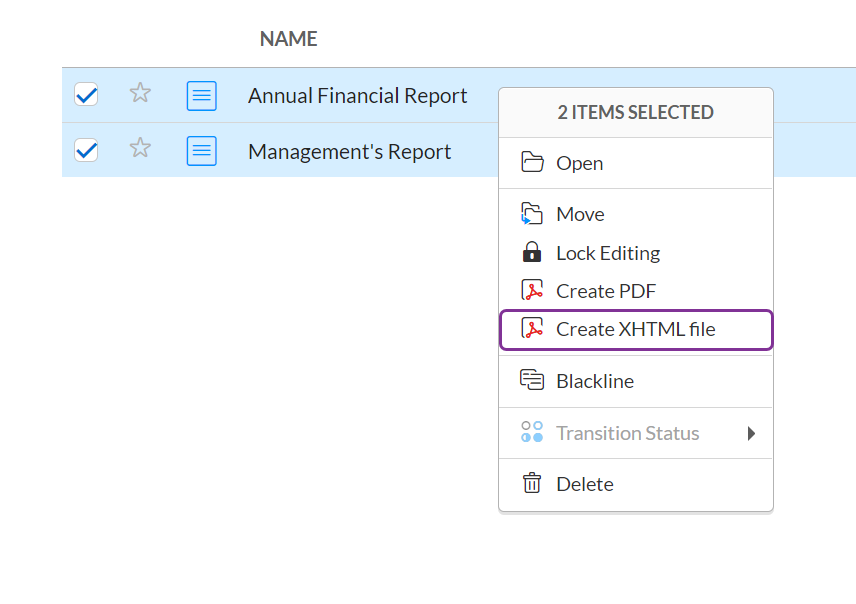856x604 pixels.
Task: Click the document icon for Annual Financial Report
Action: (202, 96)
